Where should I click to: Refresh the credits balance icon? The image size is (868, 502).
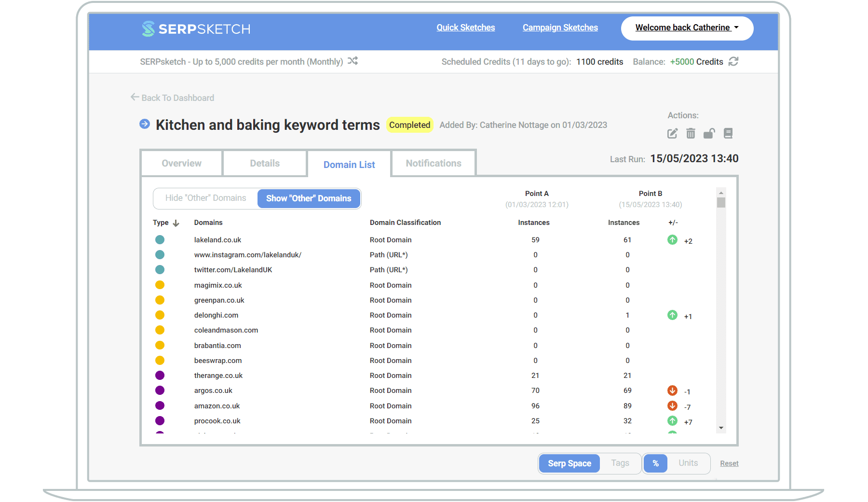(733, 61)
